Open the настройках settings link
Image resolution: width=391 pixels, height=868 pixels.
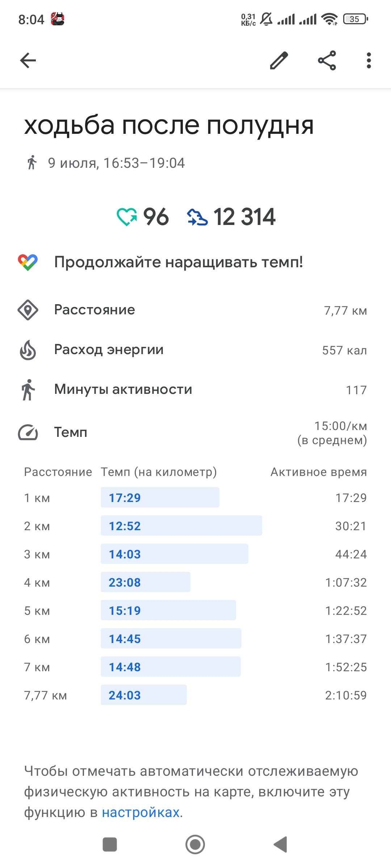tap(141, 812)
